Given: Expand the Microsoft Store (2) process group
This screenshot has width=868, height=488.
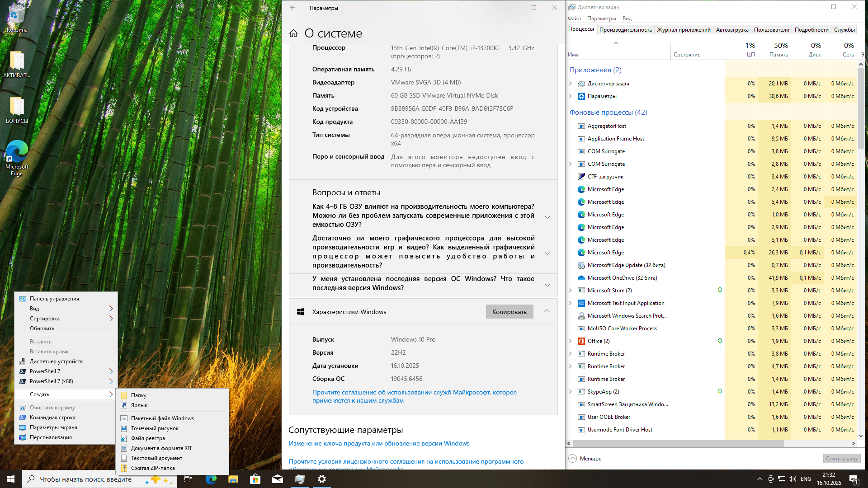Looking at the screenshot, I should [571, 291].
